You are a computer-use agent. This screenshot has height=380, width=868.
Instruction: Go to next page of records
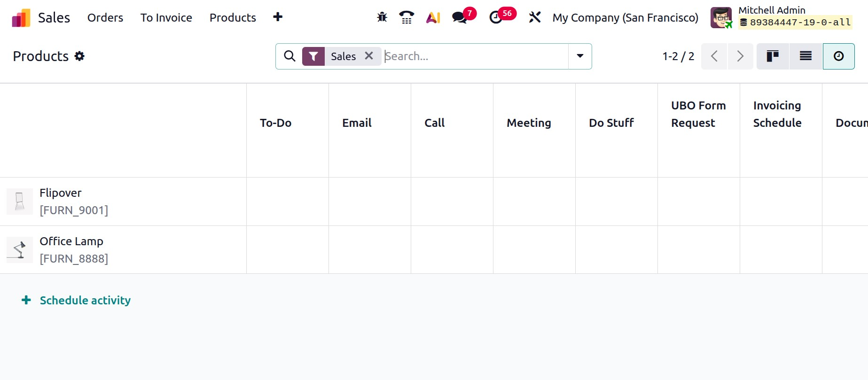[x=740, y=56]
